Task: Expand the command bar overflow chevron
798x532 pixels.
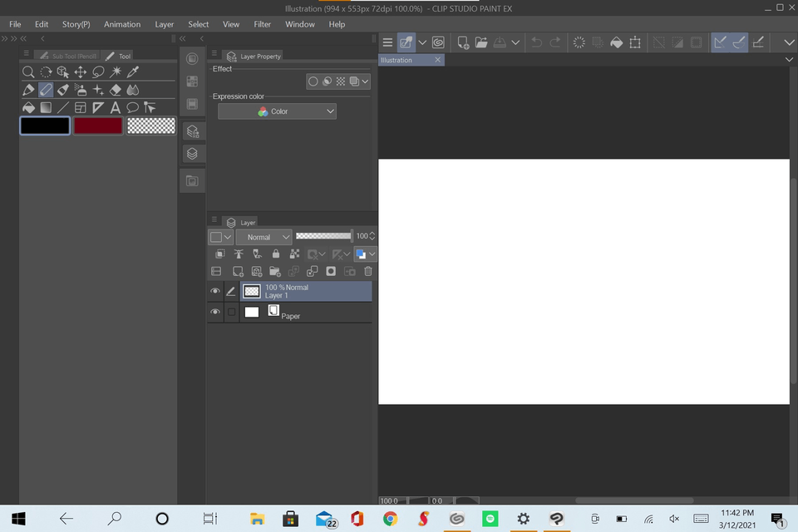Action: tap(789, 42)
